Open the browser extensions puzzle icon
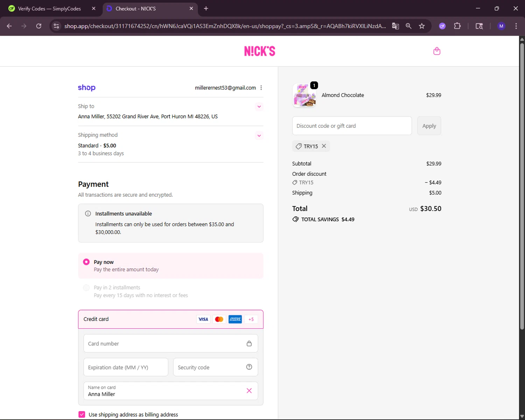This screenshot has width=525, height=420. coord(457,26)
